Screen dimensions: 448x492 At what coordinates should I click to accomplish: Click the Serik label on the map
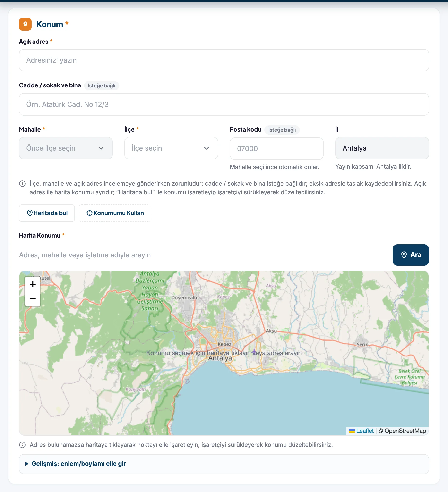click(362, 344)
